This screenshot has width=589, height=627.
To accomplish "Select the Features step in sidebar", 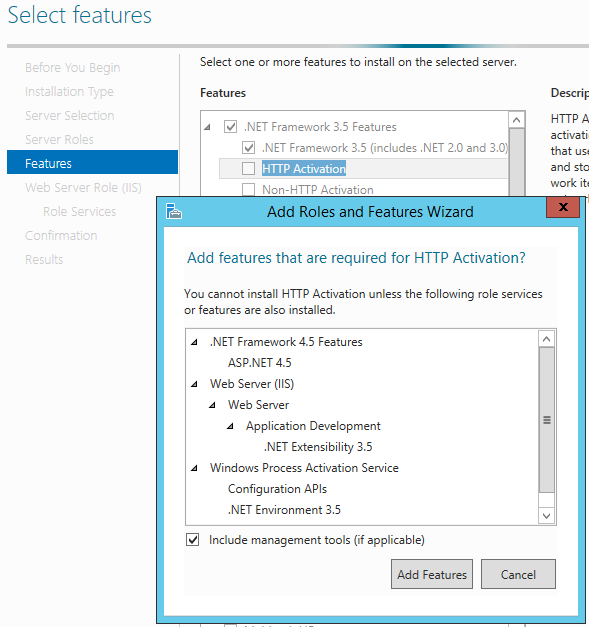I will click(92, 162).
